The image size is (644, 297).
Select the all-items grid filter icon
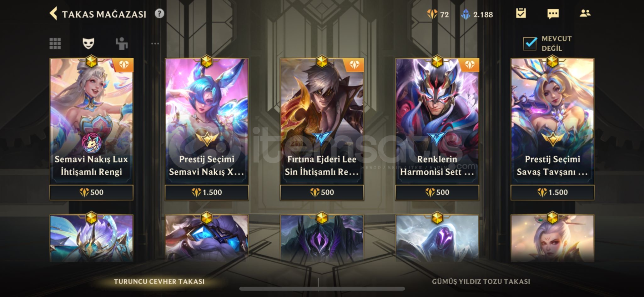tap(55, 43)
